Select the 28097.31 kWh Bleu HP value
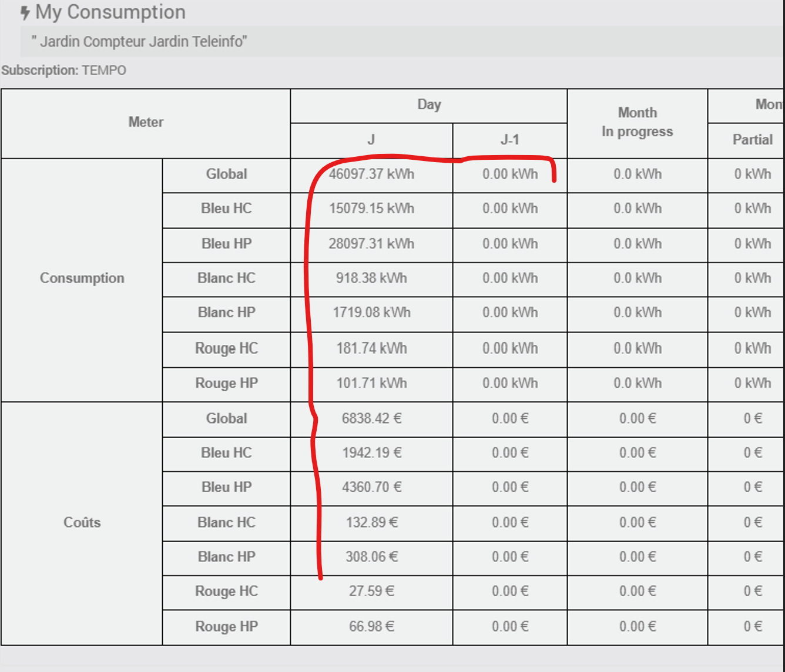Viewport: 785px width, 672px height. (371, 244)
